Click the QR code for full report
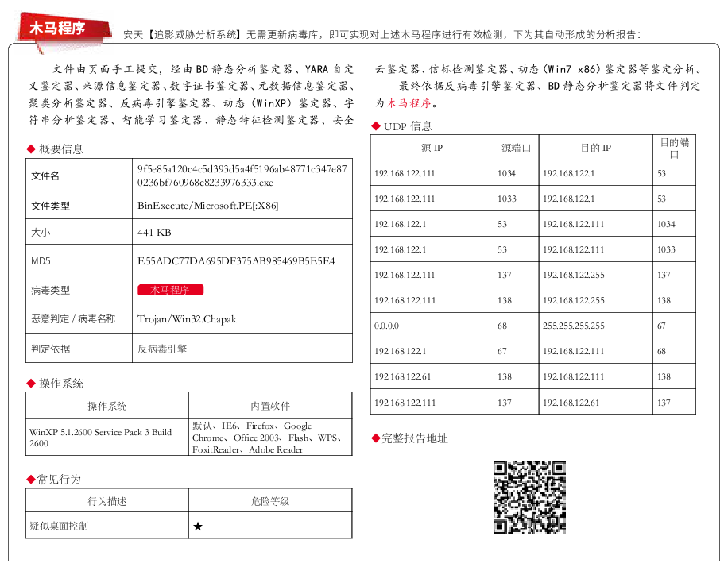Image resolution: width=728 pixels, height=571 pixels. pyautogui.click(x=529, y=497)
